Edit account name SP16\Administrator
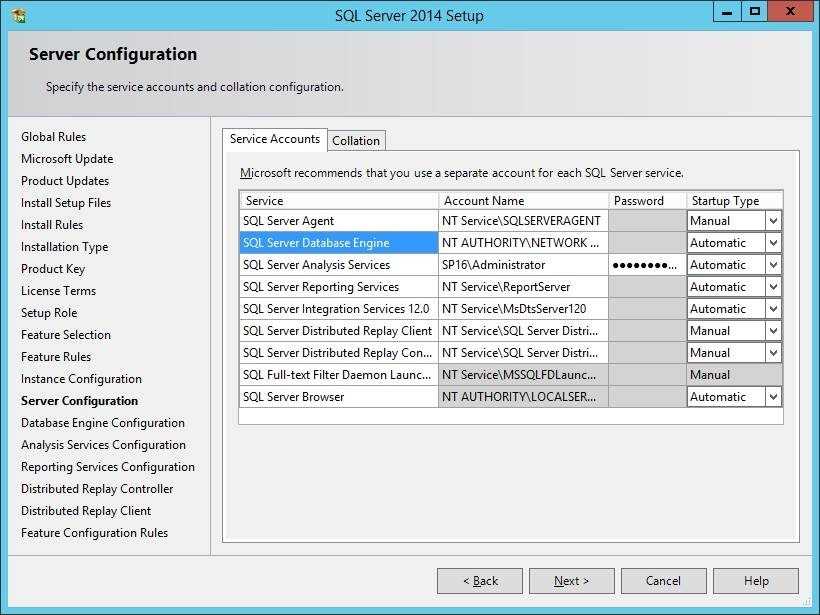 click(x=523, y=265)
